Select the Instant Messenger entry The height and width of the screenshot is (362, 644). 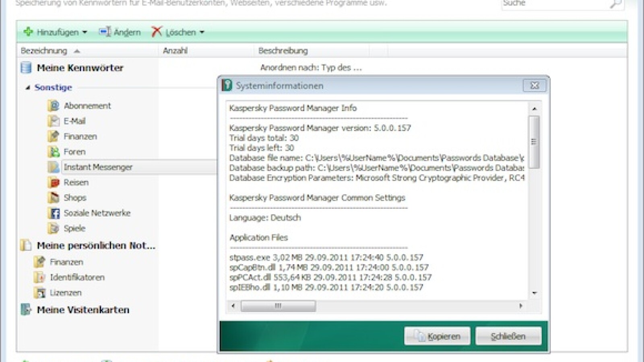coord(98,167)
